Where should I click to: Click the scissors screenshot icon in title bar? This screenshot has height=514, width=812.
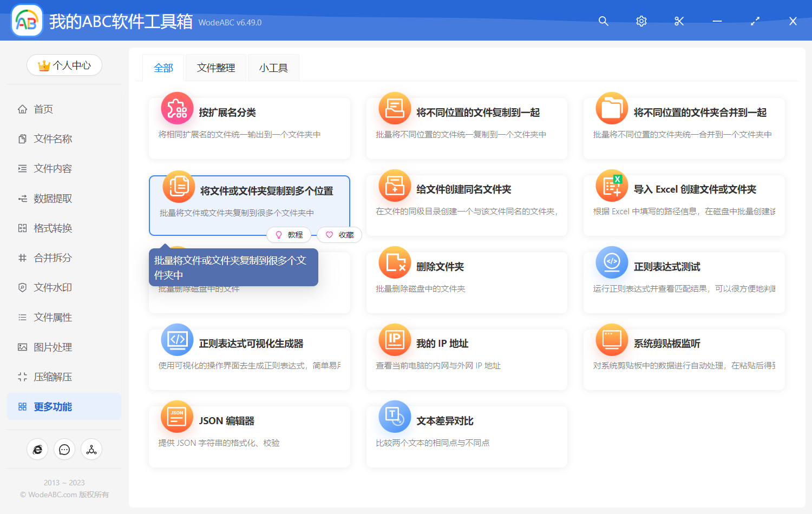[679, 21]
